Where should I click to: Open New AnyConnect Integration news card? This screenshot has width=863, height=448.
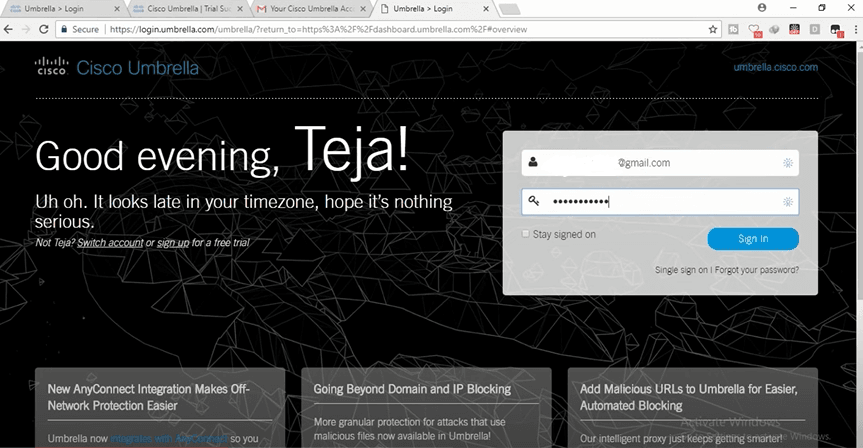tap(160, 407)
